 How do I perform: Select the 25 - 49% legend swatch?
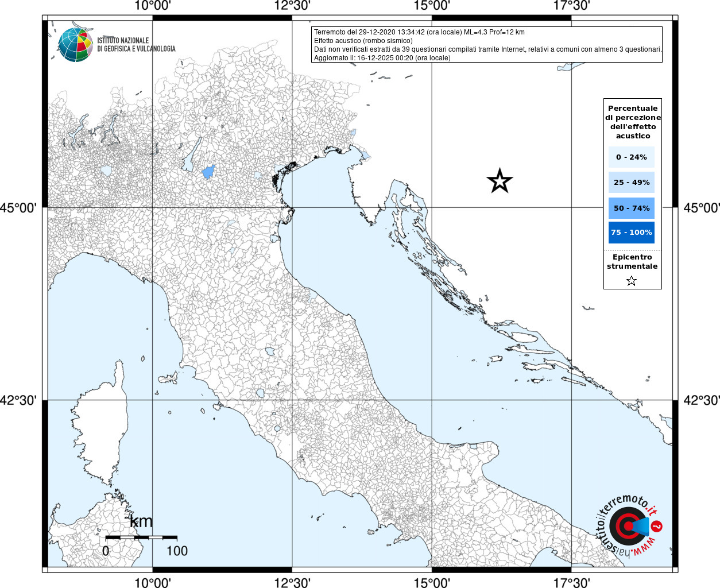tap(632, 182)
